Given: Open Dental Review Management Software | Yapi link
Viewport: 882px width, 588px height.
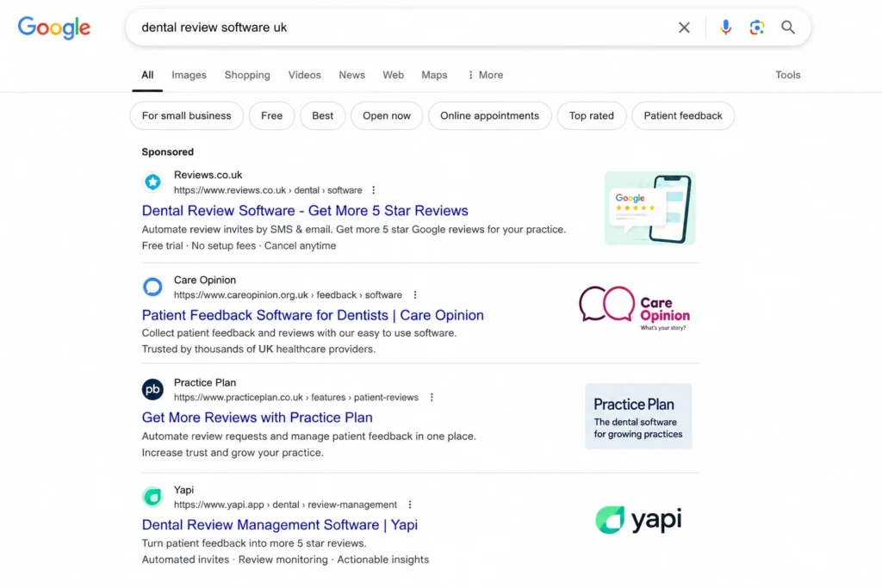Looking at the screenshot, I should 280,525.
